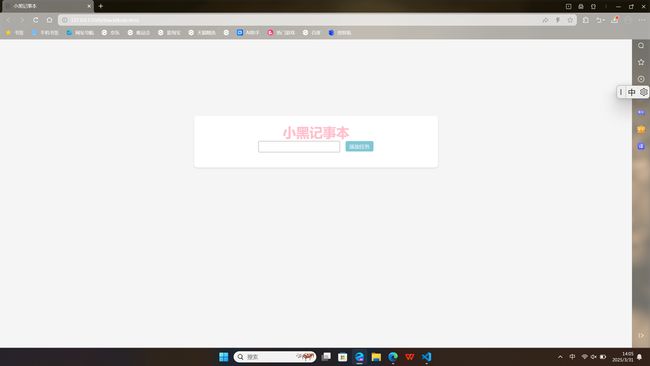Go forward to the next page

point(22,20)
